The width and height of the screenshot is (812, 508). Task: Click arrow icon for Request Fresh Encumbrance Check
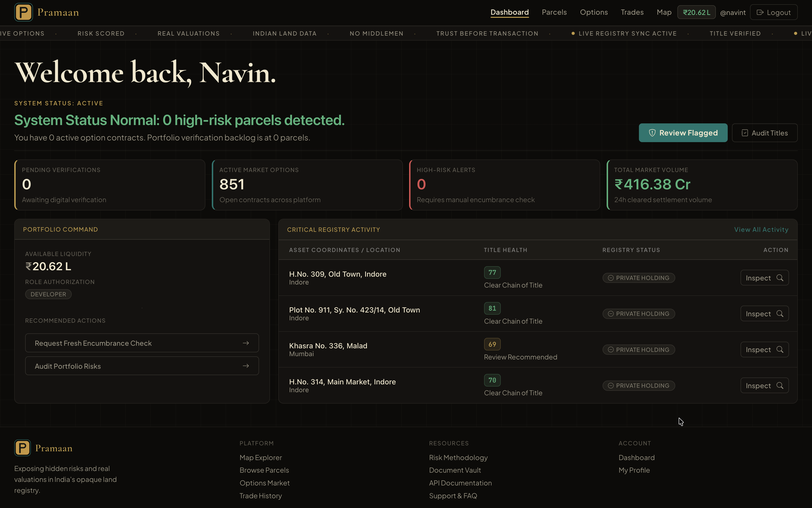tap(246, 343)
